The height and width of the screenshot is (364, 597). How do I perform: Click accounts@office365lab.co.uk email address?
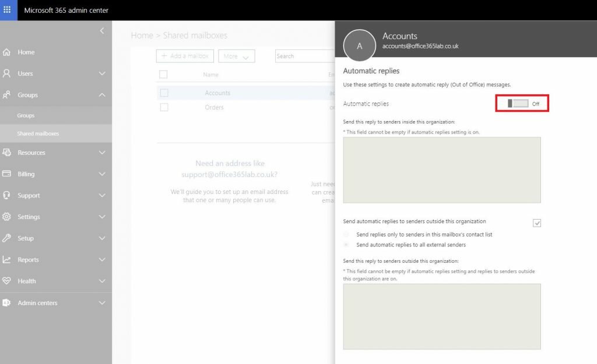click(x=420, y=46)
